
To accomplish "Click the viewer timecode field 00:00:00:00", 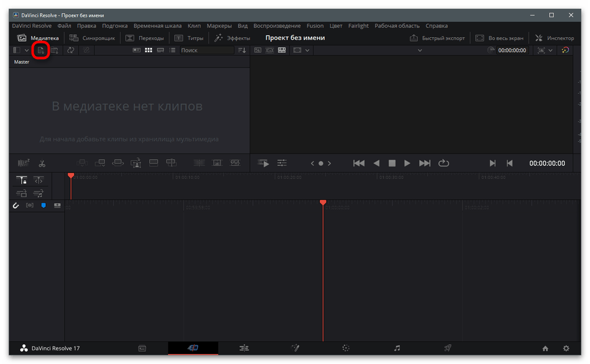I will pyautogui.click(x=512, y=50).
